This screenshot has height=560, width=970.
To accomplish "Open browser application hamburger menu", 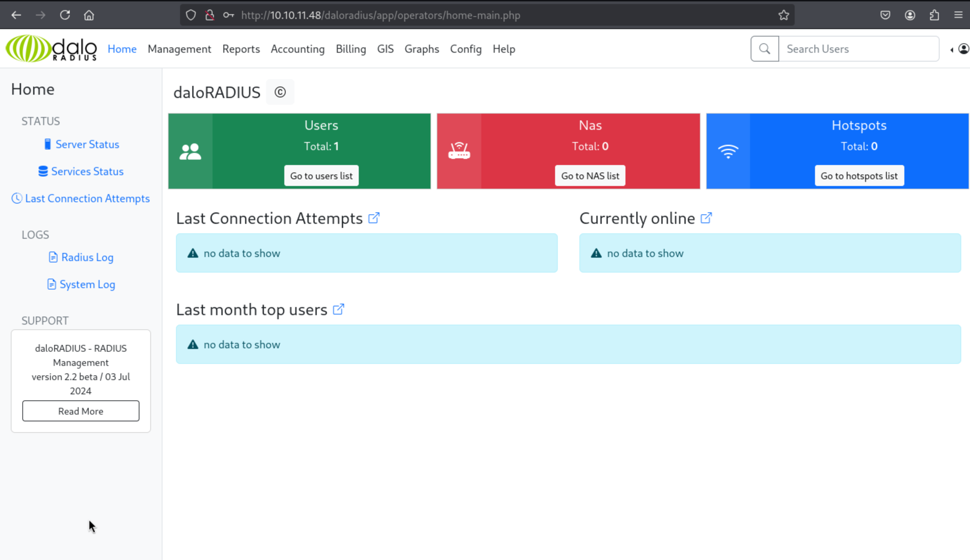I will [x=958, y=15].
